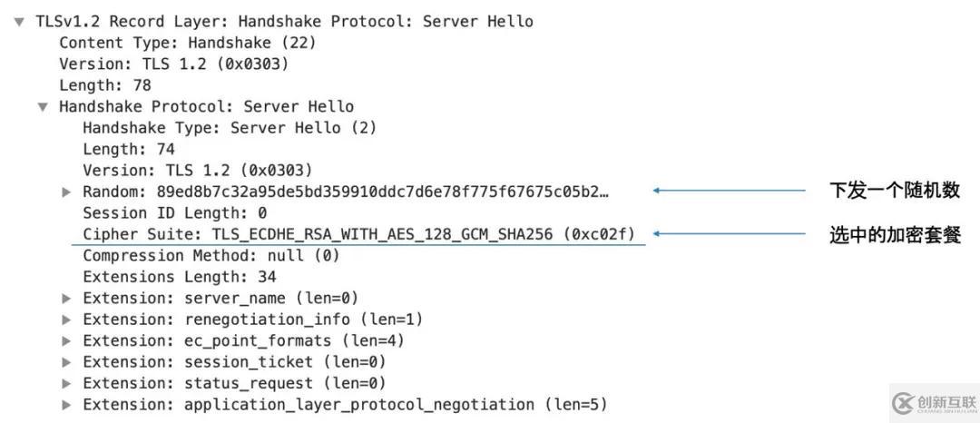The height and width of the screenshot is (423, 980).
Task: Collapse the Handshake Protocol: Server Hello node
Action: point(43,106)
